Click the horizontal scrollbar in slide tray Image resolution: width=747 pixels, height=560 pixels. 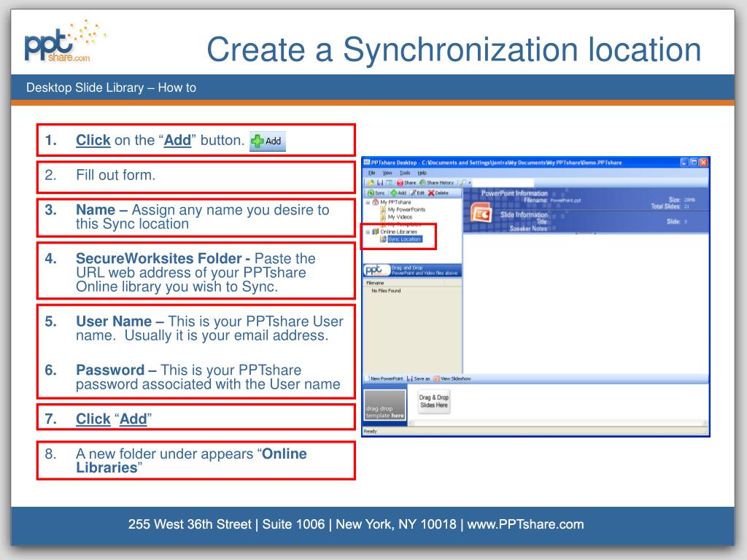(557, 423)
